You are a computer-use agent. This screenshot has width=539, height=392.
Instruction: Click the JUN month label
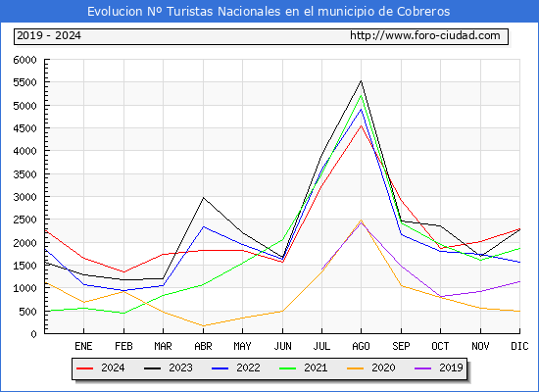coord(282,346)
